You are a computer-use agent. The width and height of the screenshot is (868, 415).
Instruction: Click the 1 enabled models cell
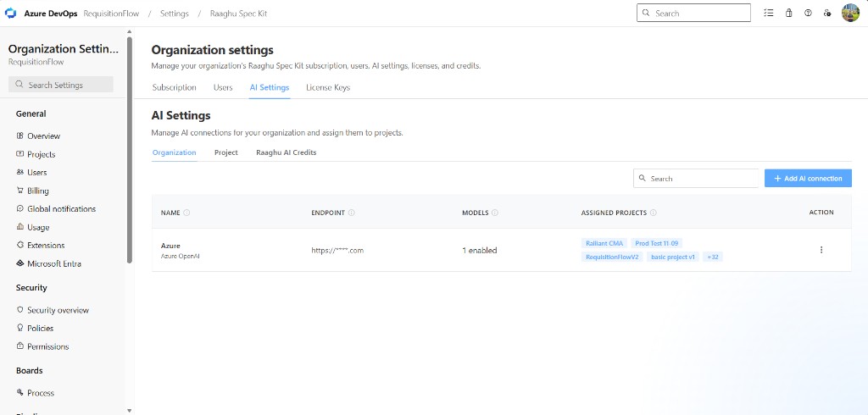pyautogui.click(x=480, y=250)
